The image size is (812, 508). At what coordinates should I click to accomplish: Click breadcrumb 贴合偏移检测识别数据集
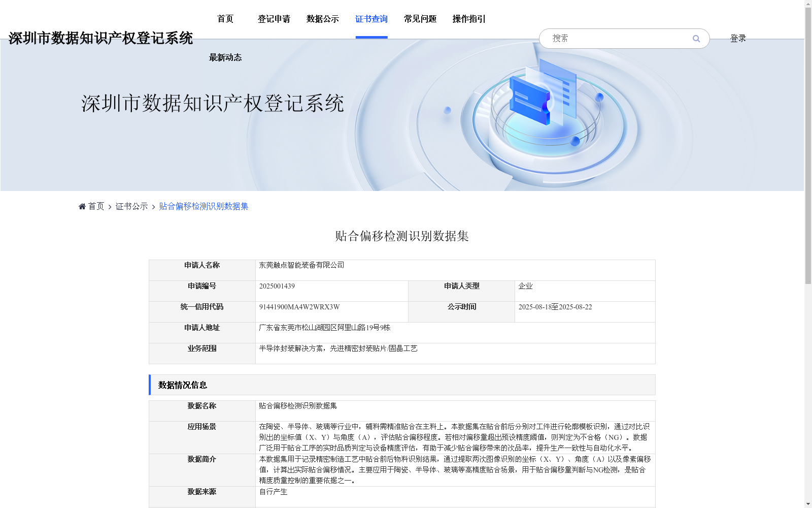click(x=204, y=206)
